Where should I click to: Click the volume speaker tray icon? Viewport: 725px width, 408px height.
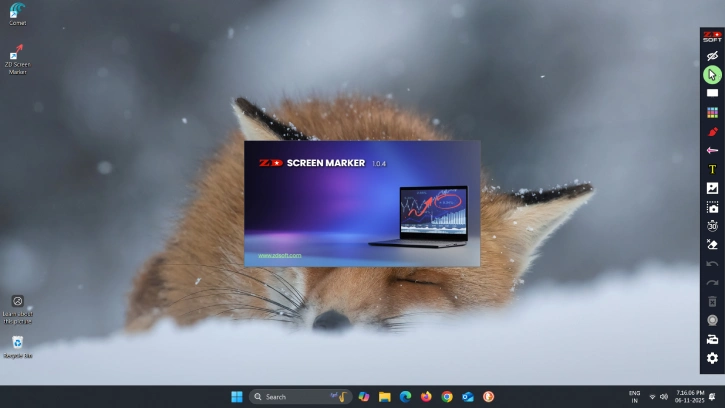664,397
